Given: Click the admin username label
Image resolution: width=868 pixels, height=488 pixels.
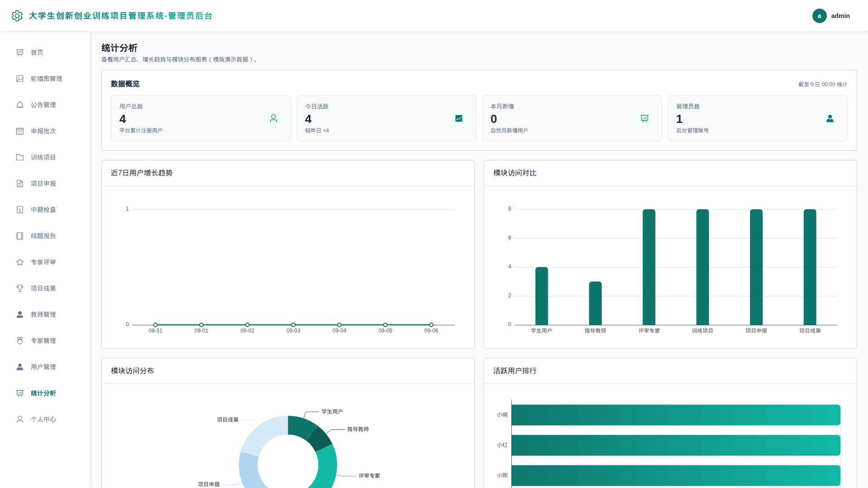Looking at the screenshot, I should tap(840, 16).
